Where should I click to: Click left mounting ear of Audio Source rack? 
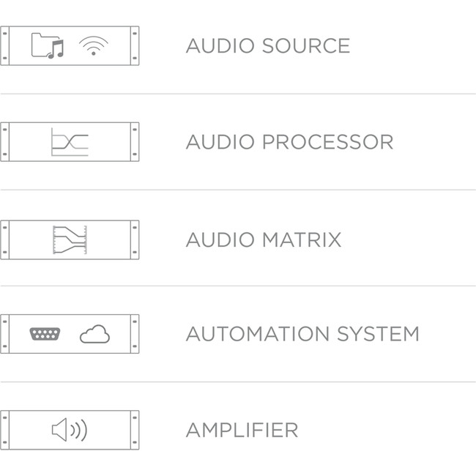tap(4, 46)
